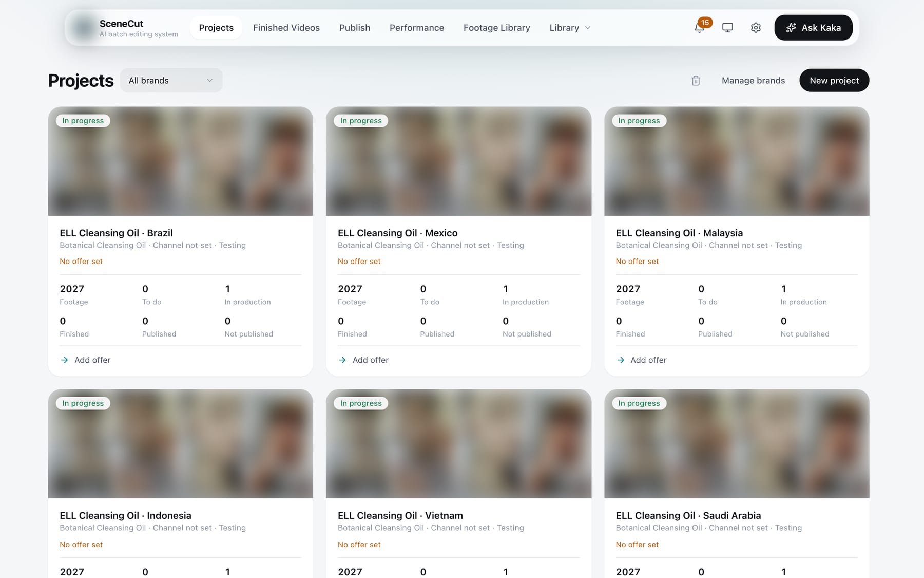Screen dimensions: 924x578
Task: Click In progress badge on Vietnam card
Action: tap(361, 403)
